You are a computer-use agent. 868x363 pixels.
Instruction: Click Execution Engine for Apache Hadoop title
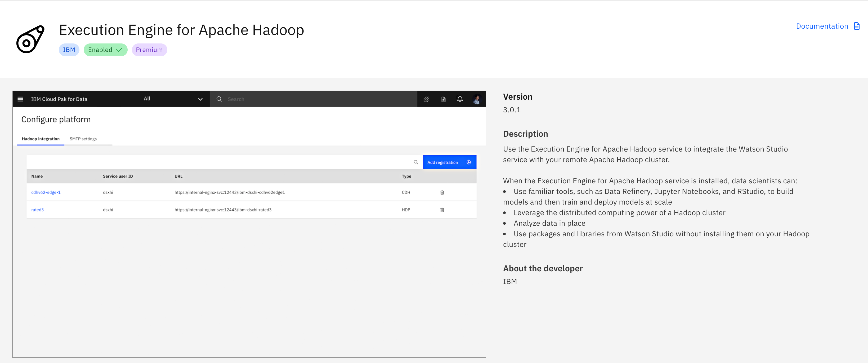click(x=181, y=30)
